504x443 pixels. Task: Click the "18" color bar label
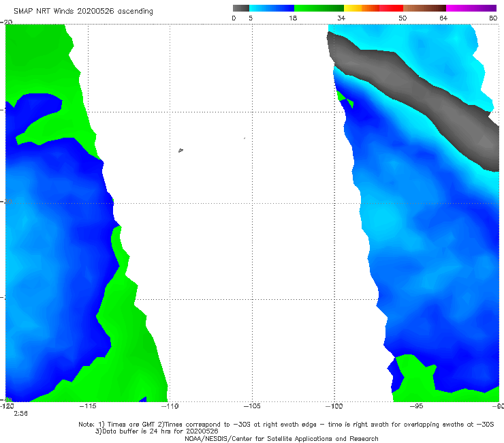293,18
